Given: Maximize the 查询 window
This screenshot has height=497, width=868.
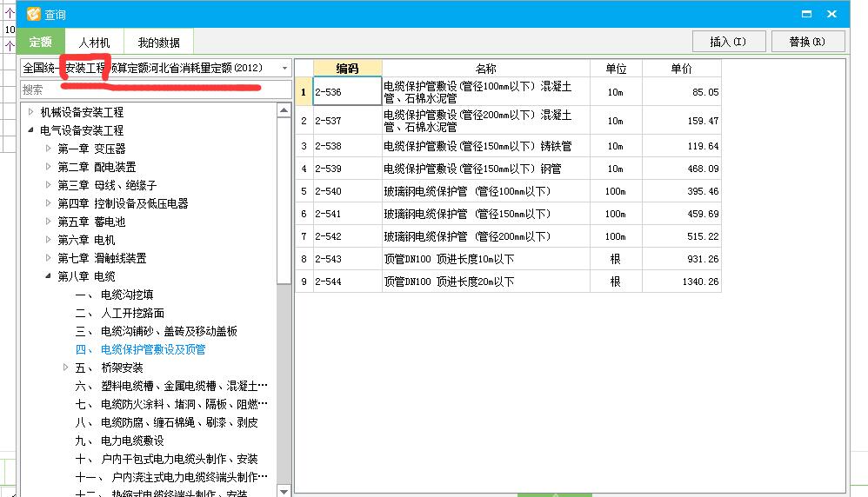Looking at the screenshot, I should point(806,14).
